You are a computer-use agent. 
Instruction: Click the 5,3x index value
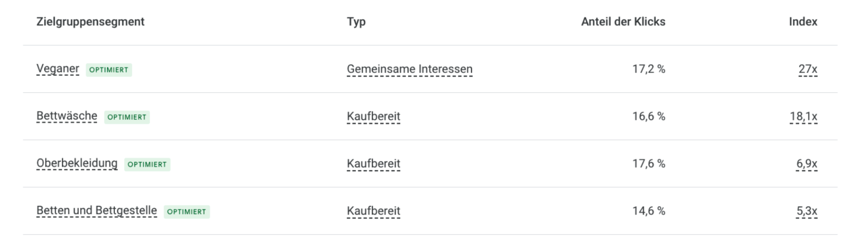point(806,211)
